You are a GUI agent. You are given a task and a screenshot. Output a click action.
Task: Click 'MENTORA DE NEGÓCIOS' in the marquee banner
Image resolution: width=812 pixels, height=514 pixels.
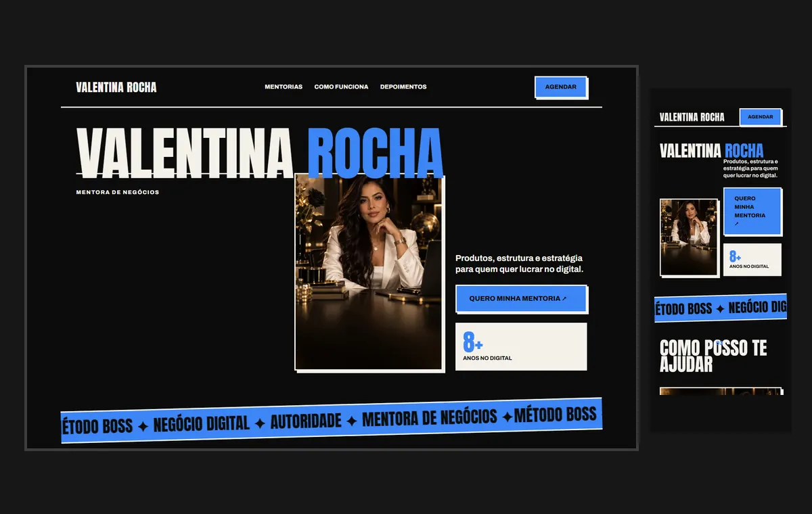[x=430, y=417]
